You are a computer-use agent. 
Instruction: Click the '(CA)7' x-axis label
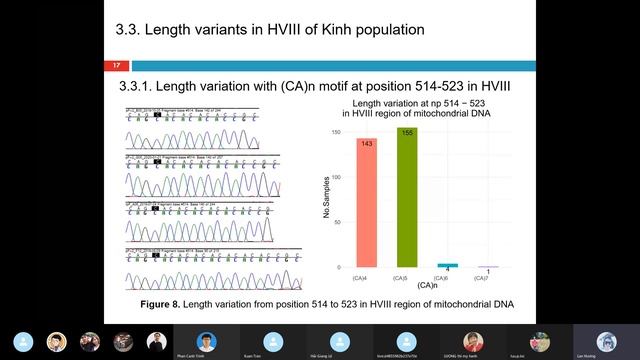(481, 278)
